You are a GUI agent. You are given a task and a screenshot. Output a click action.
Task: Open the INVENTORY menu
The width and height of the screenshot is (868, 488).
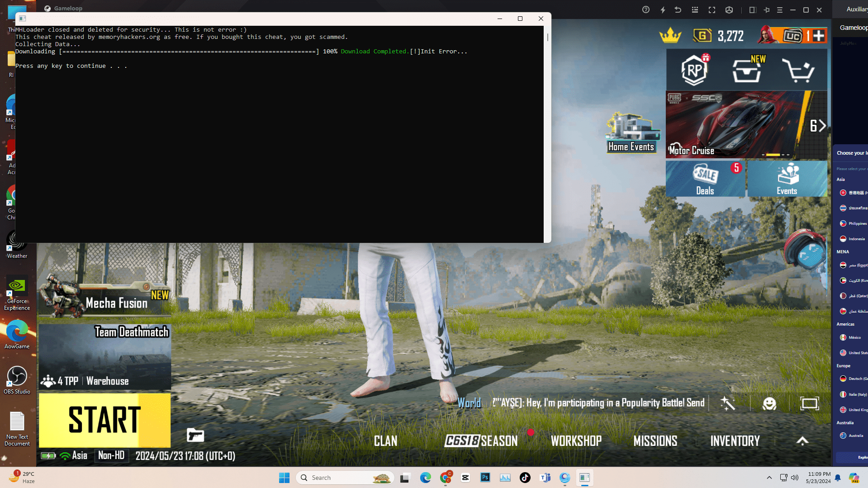point(735,441)
